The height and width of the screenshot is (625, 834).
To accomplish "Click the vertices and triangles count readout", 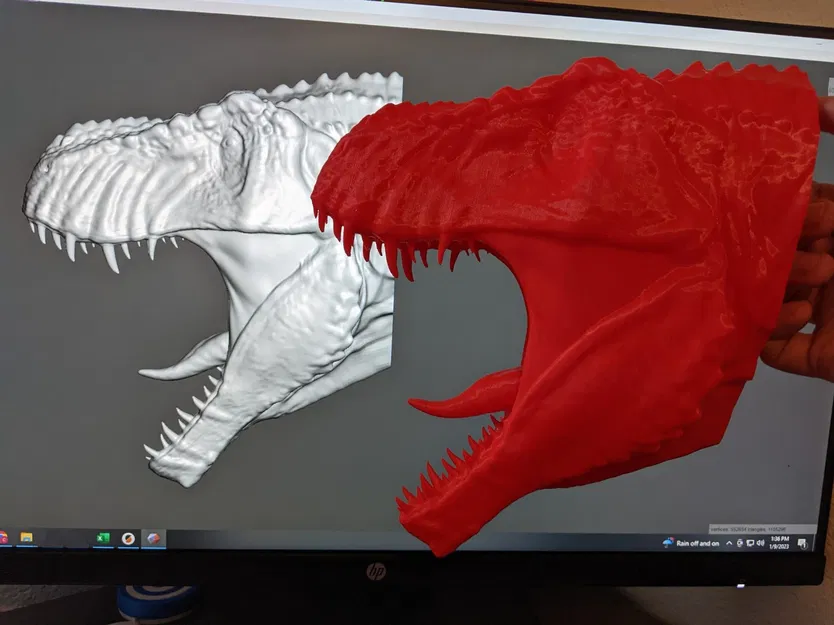I will (x=748, y=529).
